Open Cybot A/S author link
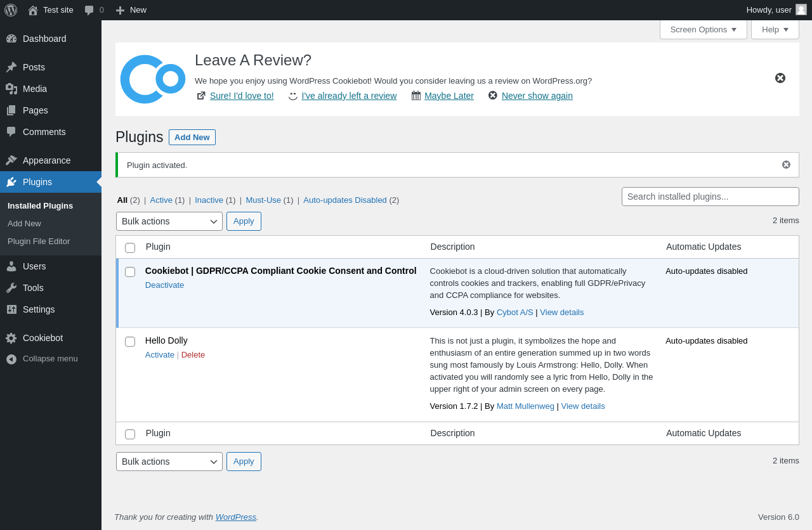 click(x=515, y=312)
